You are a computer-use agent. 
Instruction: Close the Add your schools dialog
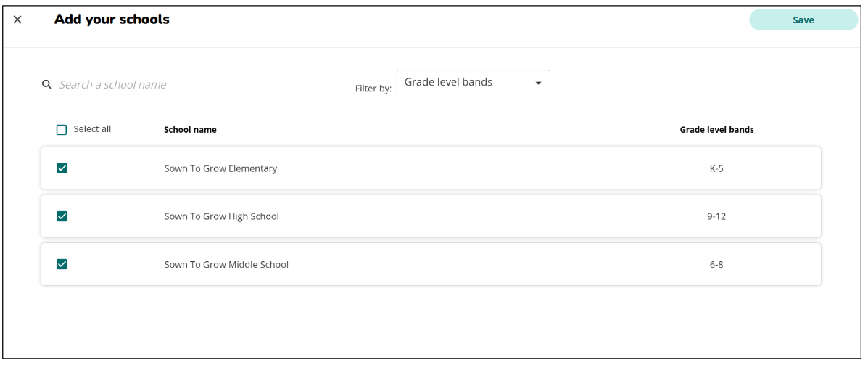(17, 20)
